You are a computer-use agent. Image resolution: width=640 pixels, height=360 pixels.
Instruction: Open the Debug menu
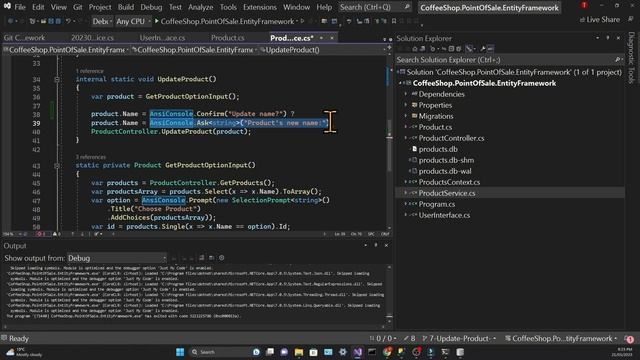pyautogui.click(x=151, y=7)
